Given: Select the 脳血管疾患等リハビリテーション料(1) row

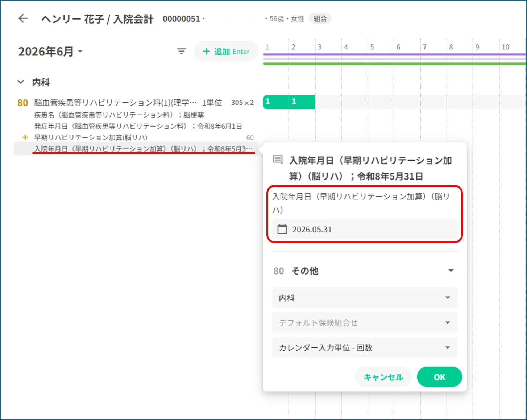Looking at the screenshot, I should pos(136,103).
